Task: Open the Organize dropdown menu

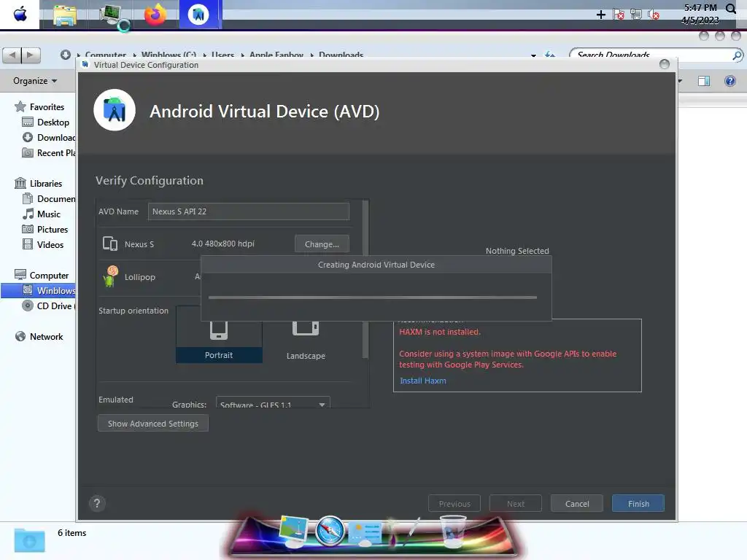Action: click(x=35, y=81)
